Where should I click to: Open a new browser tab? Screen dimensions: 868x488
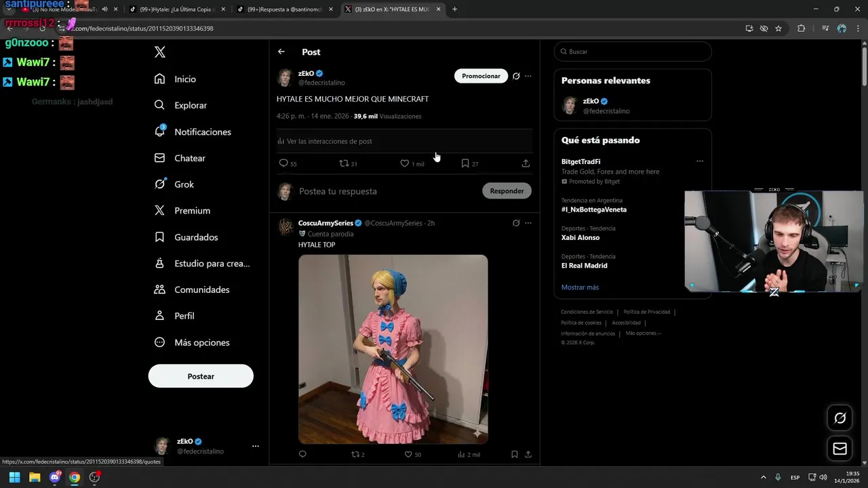pyautogui.click(x=454, y=9)
